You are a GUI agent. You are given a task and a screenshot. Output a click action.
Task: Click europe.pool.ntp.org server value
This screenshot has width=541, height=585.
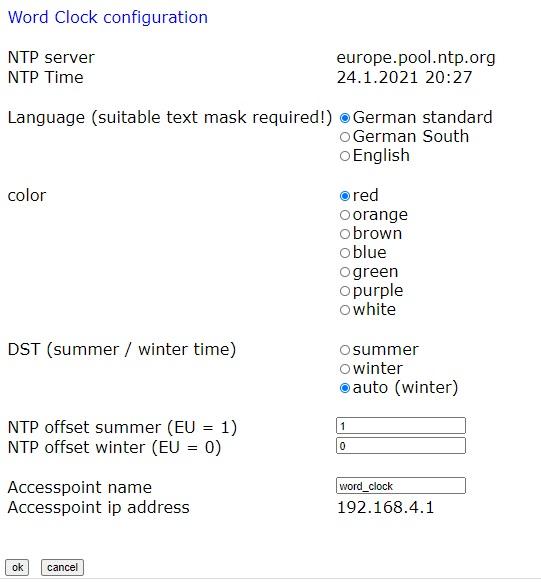click(x=416, y=58)
